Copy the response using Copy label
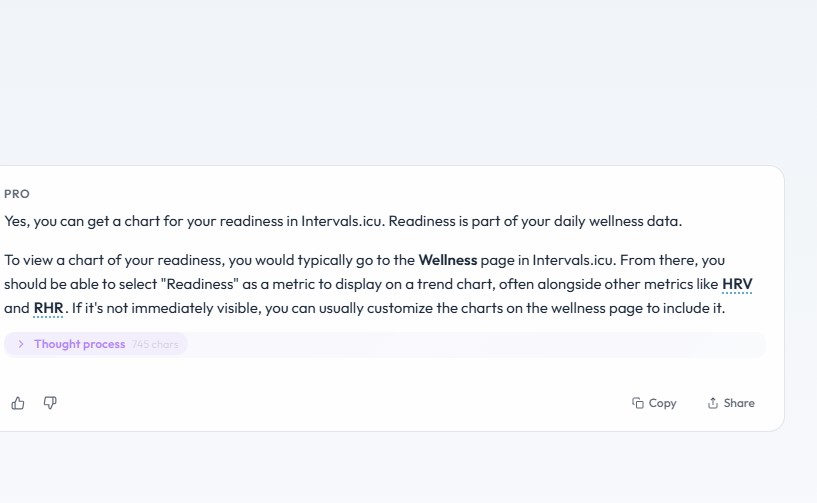 click(x=662, y=403)
